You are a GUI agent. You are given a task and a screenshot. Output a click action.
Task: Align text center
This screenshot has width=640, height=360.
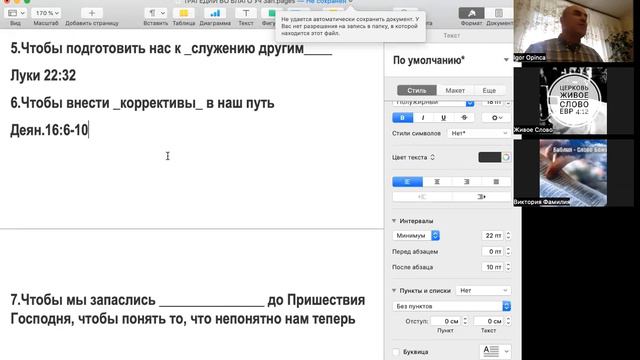pos(437,182)
